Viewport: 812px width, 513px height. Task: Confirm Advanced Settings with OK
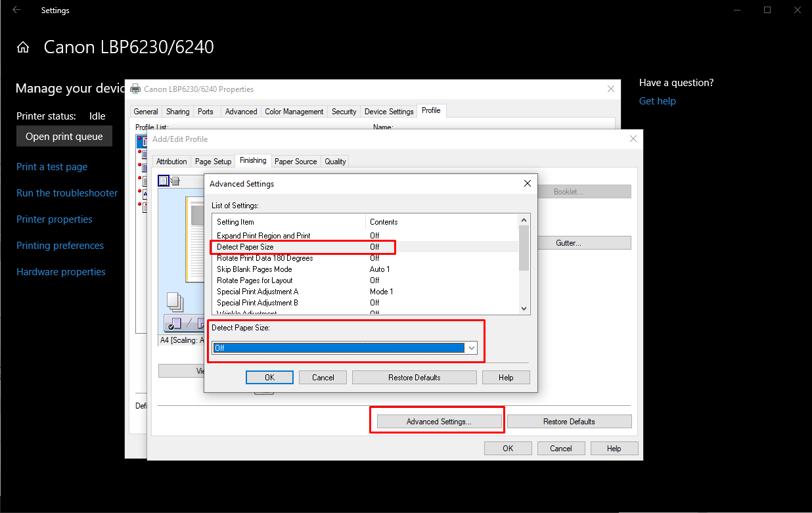[x=269, y=378]
